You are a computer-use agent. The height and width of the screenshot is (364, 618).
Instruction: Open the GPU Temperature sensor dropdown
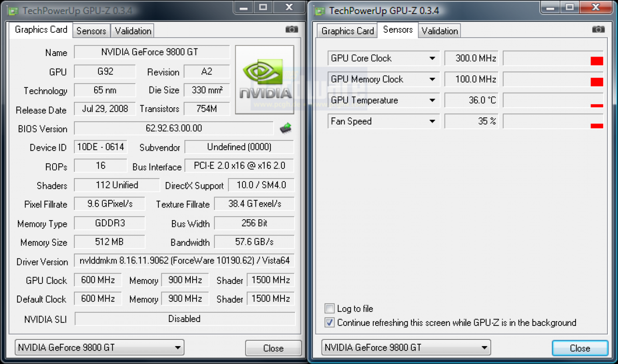432,100
